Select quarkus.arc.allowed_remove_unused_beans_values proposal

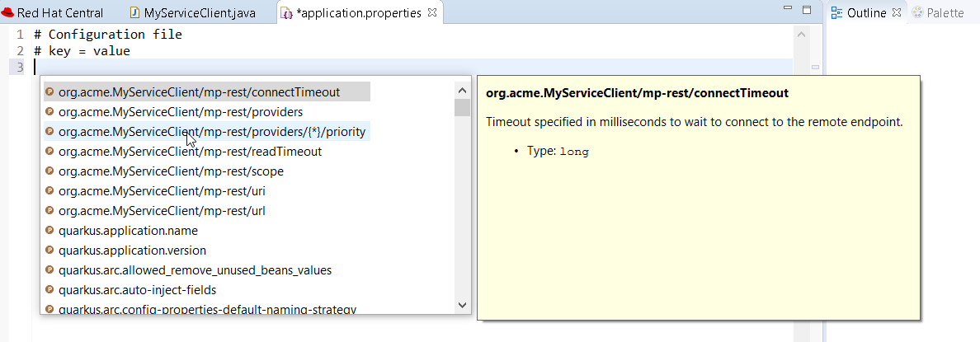tap(207, 270)
